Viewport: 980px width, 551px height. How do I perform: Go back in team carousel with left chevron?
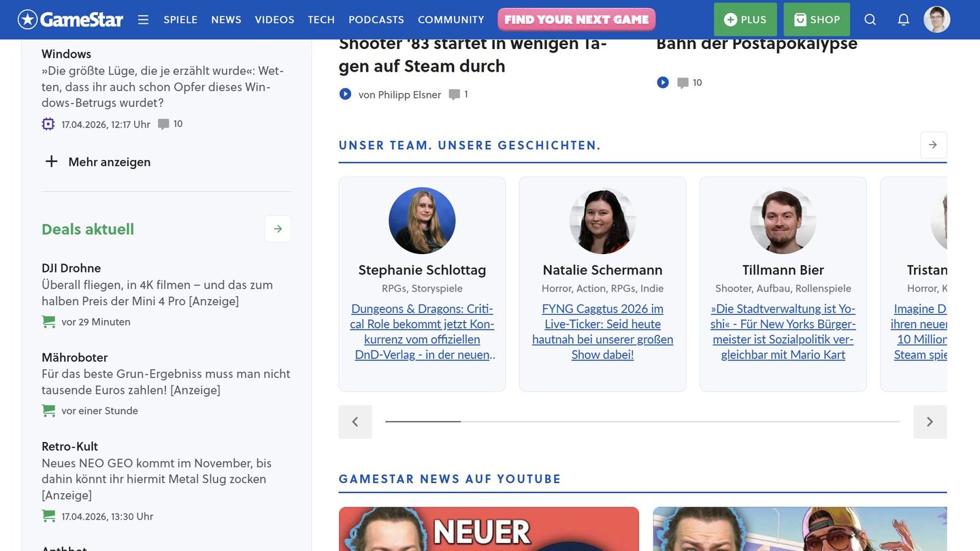point(355,422)
